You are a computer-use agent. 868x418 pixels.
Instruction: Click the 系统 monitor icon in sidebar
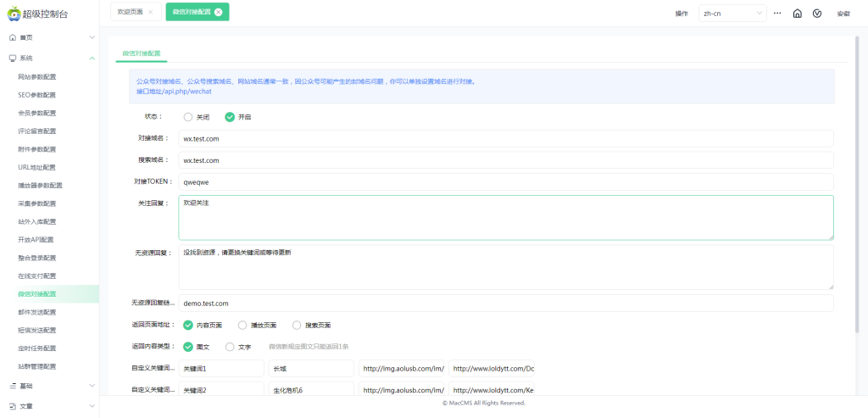[13, 59]
